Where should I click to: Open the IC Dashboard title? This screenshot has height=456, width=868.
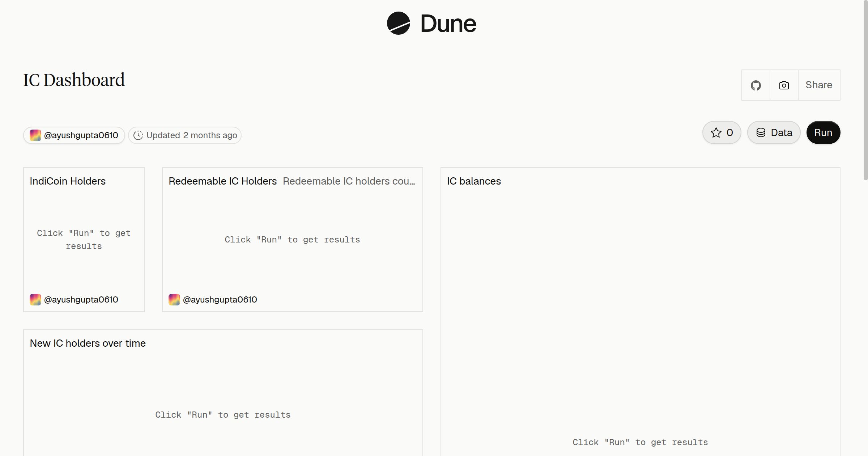tap(74, 80)
